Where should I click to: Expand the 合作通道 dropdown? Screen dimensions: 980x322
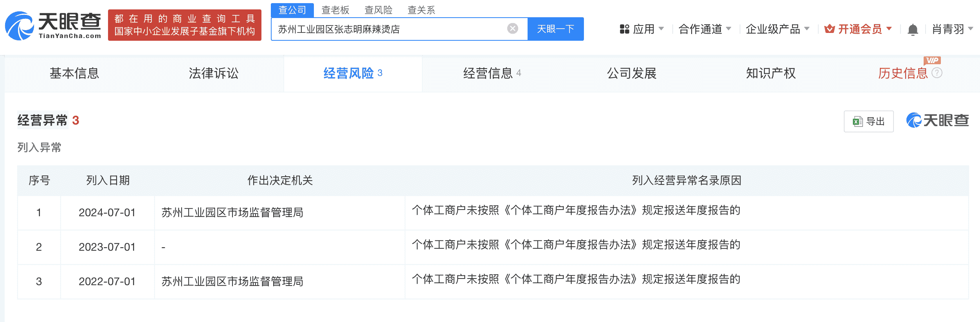[x=704, y=29]
